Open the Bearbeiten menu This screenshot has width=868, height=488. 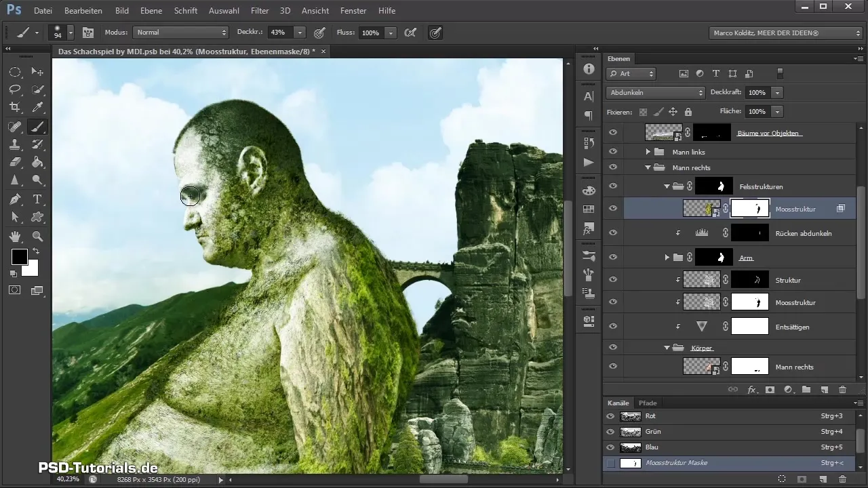tap(83, 11)
